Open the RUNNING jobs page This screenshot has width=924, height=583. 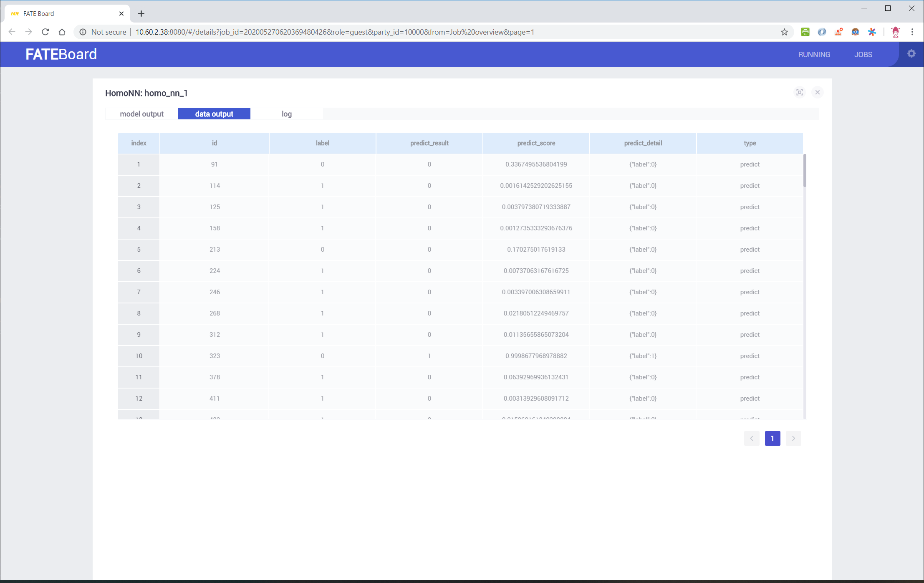pyautogui.click(x=814, y=55)
